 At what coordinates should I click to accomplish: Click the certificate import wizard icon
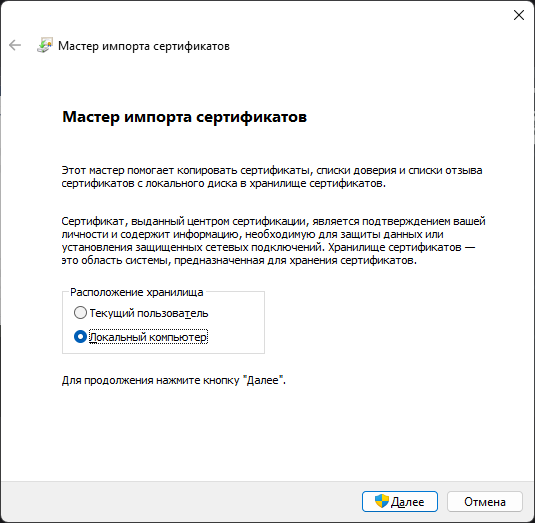pyautogui.click(x=45, y=45)
